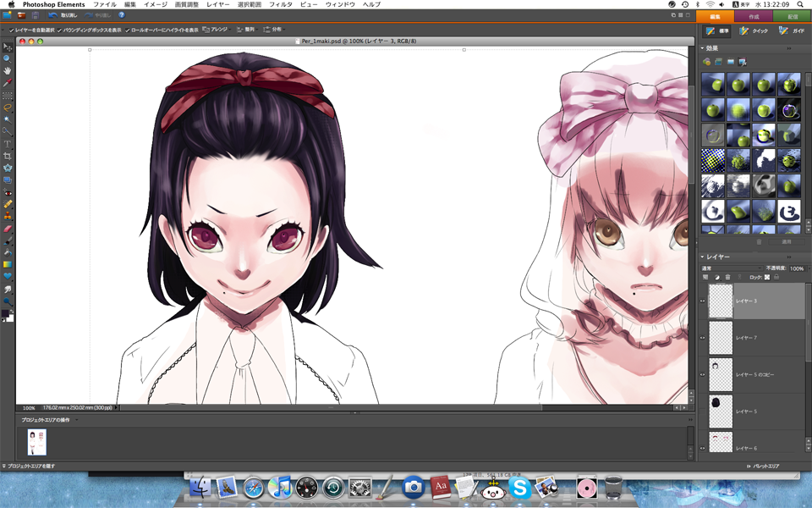
Task: Toggle the lock transparent pixels checkerboard button
Action: click(x=767, y=278)
